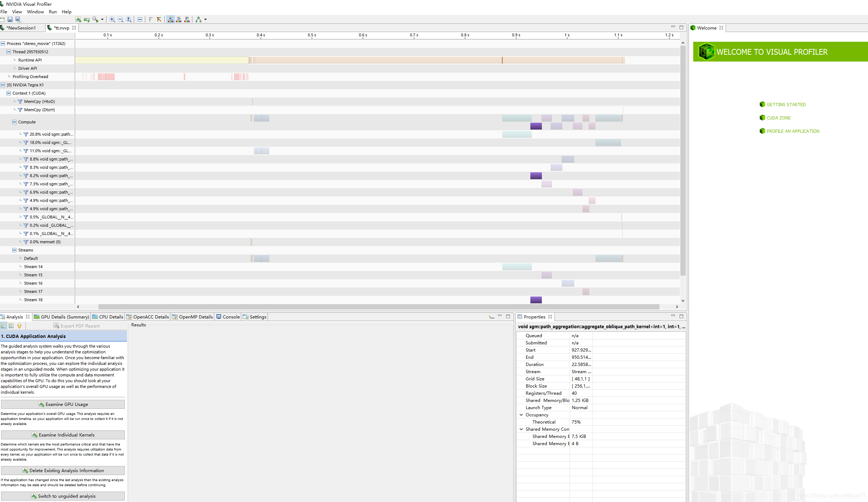This screenshot has height=502, width=868.
Task: Toggle color by stream S button
Action: (x=179, y=19)
